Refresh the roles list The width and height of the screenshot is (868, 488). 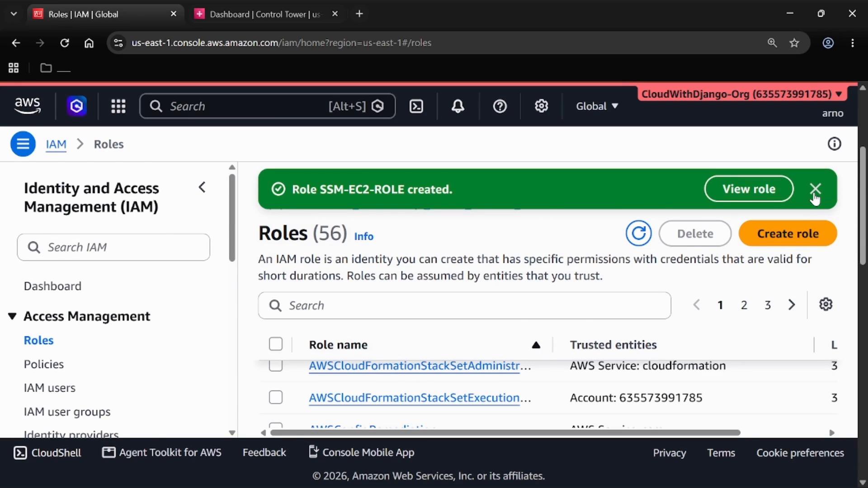coord(638,233)
